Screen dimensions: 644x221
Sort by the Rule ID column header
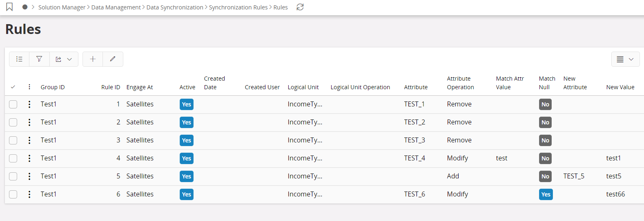[111, 87]
